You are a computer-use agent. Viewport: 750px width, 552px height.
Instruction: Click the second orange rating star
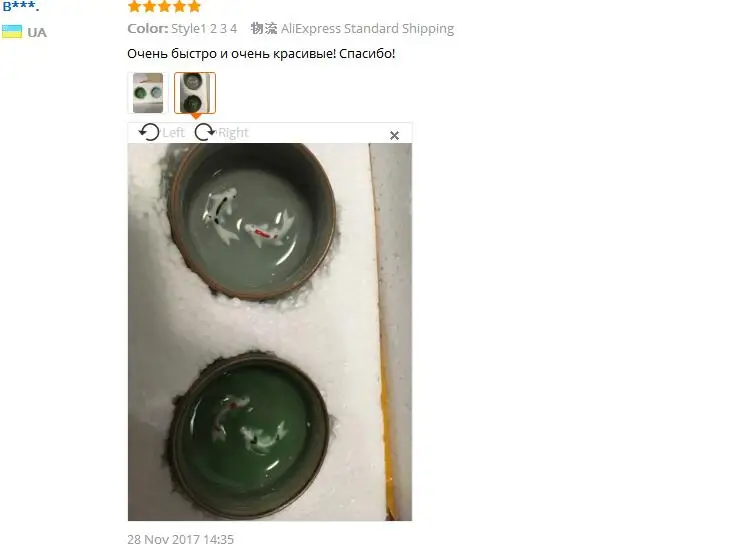click(x=150, y=6)
